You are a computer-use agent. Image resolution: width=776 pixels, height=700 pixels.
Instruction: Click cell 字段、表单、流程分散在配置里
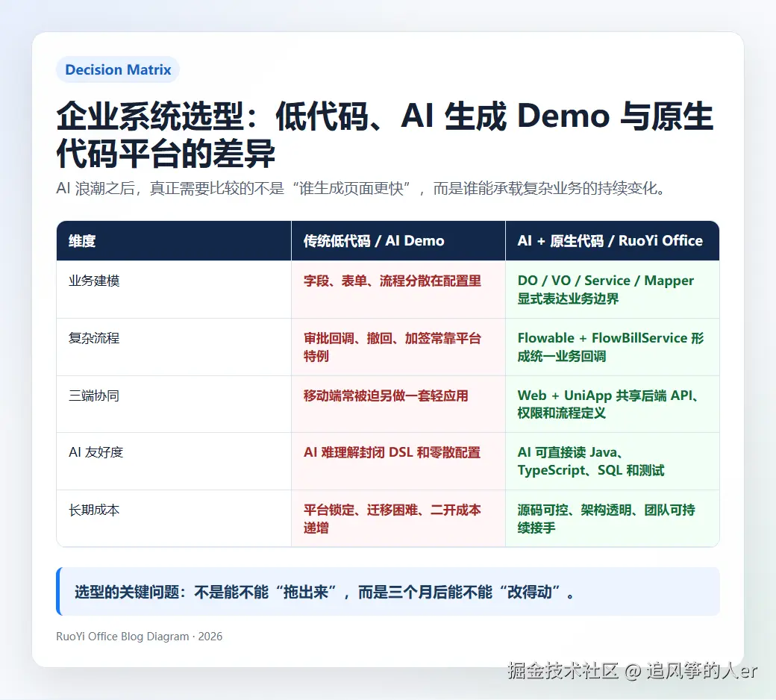[398, 289]
